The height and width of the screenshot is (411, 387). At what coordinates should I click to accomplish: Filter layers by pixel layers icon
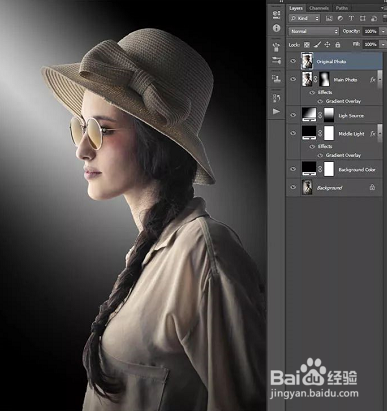point(329,18)
